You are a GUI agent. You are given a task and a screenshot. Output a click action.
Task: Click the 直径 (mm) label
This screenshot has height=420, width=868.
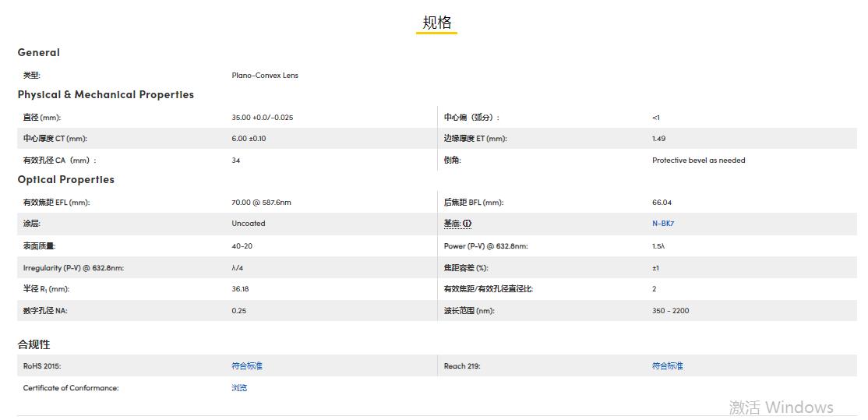coord(42,118)
